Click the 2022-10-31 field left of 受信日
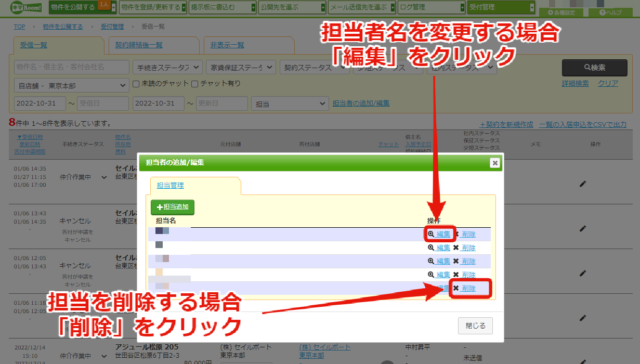Image resolution: width=640 pixels, height=364 pixels. 40,103
